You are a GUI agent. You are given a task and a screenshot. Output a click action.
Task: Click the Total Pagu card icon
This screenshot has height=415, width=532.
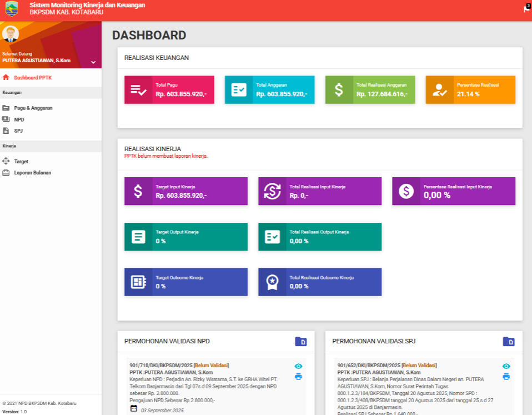pos(138,90)
